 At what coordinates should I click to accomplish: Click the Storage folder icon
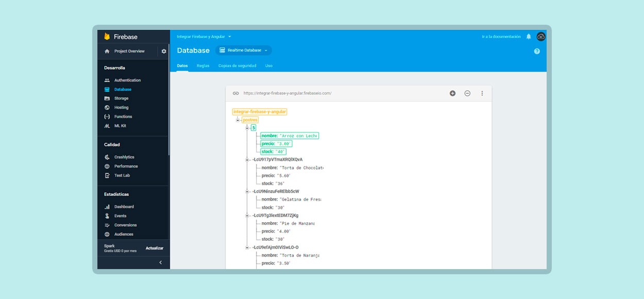point(107,98)
